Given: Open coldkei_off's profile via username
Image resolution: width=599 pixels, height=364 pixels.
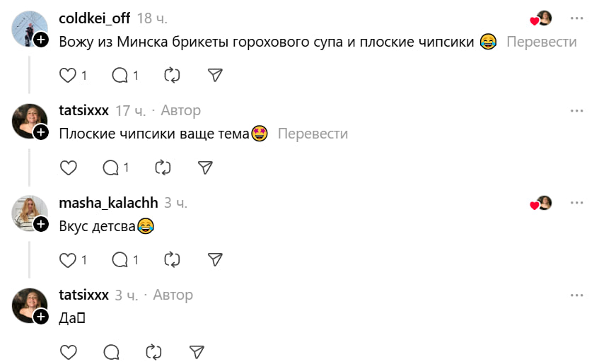Looking at the screenshot, I should tap(94, 18).
